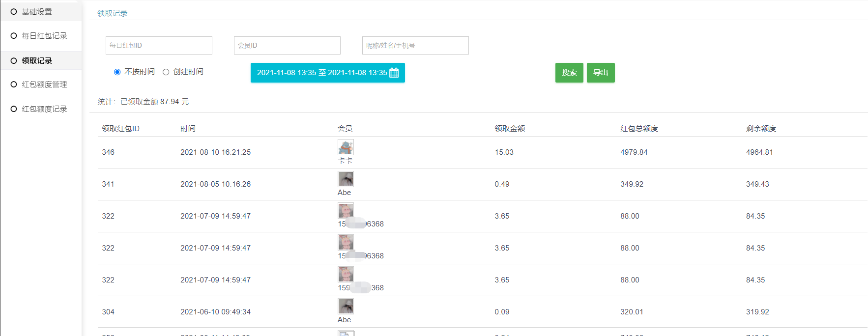
Task: Click the 领取金额 column header
Action: [x=510, y=129]
